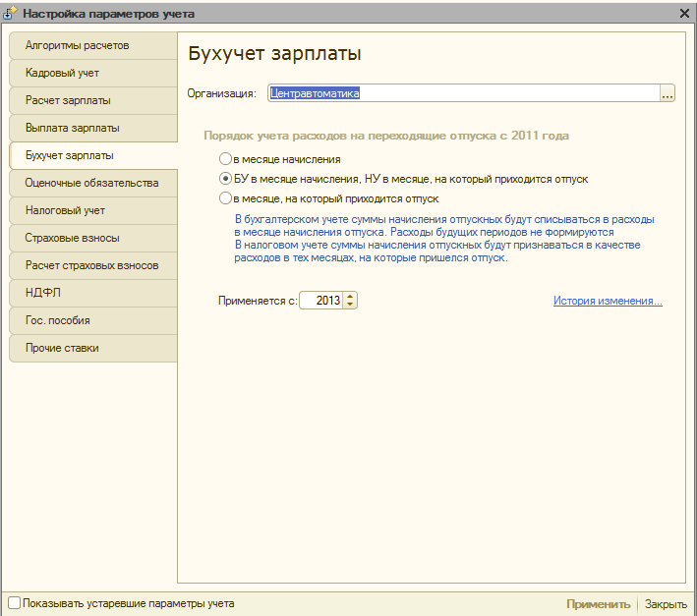Go to the Расчет зарплаты tab
Viewport: 697px width, 616px height.
91,100
